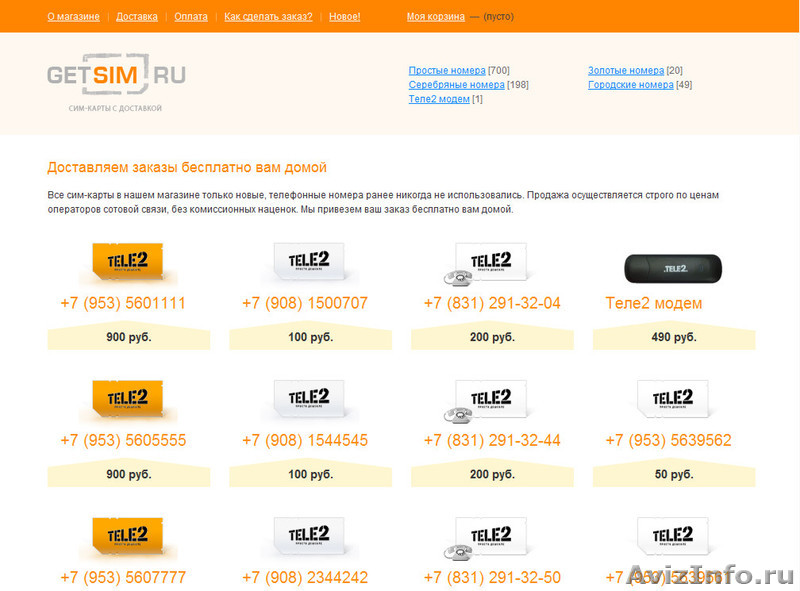
Task: Select number +7 (831) 291-32-44
Action: (492, 440)
